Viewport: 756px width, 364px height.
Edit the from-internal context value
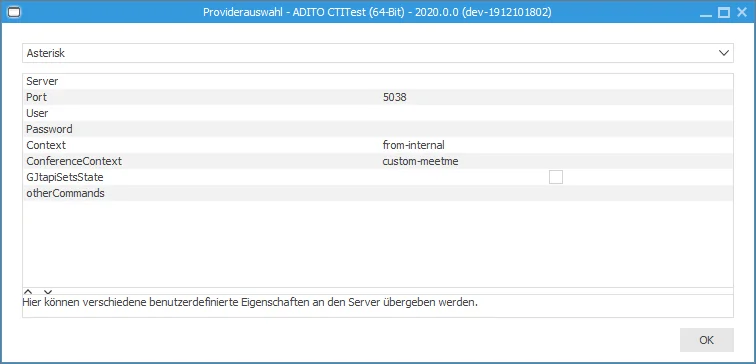[x=413, y=145]
